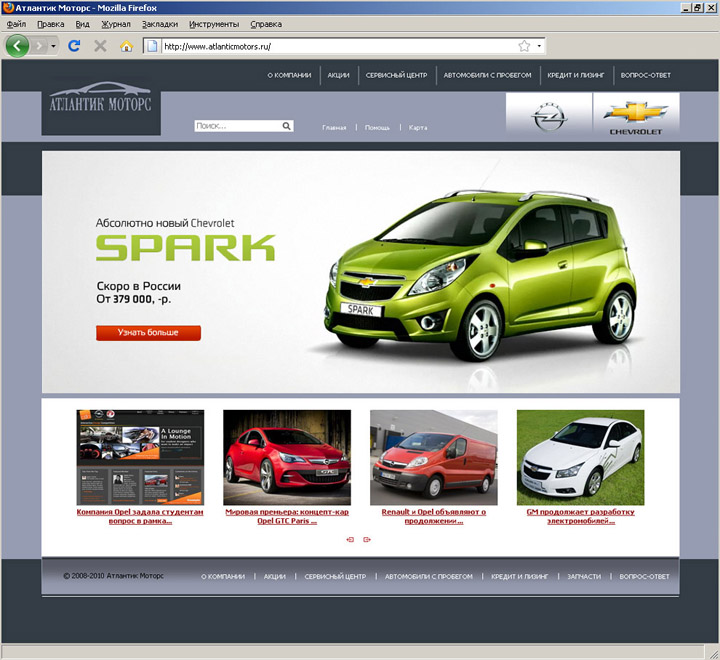
Task: Open the Файл menu
Action: click(x=17, y=24)
